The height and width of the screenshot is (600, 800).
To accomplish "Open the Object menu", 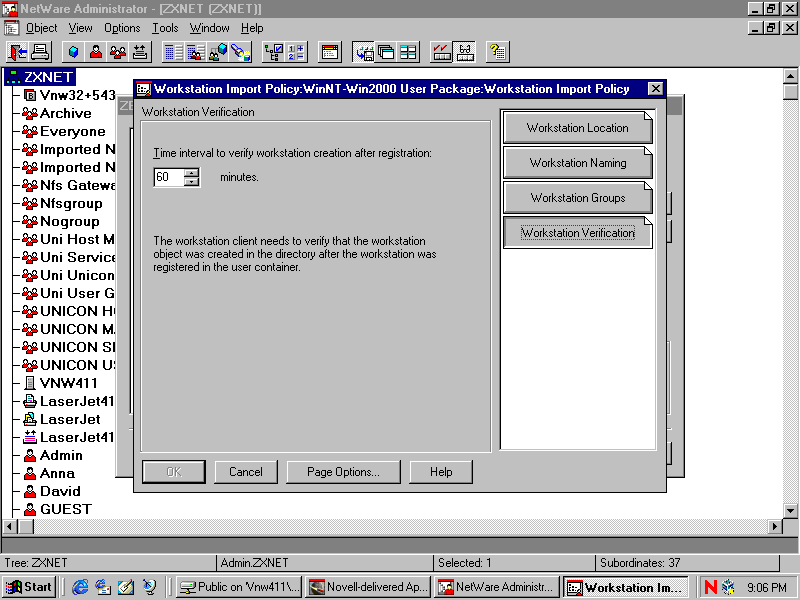I will tap(41, 28).
